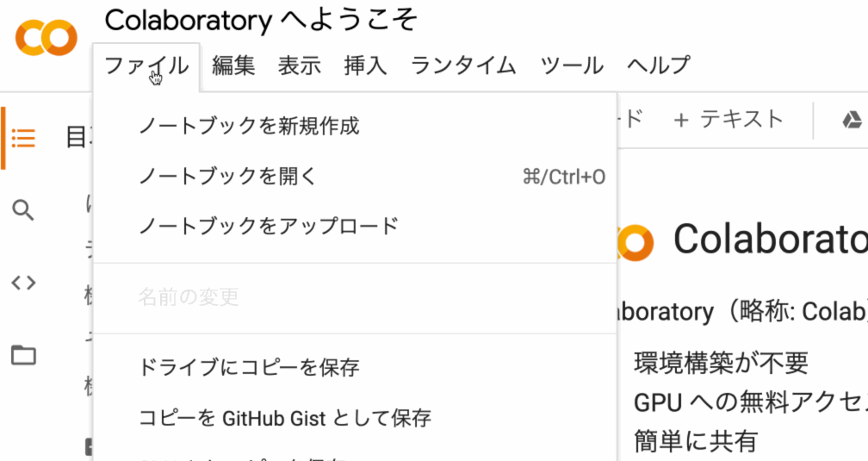
Task: Open the files folder sidebar icon
Action: (x=23, y=355)
